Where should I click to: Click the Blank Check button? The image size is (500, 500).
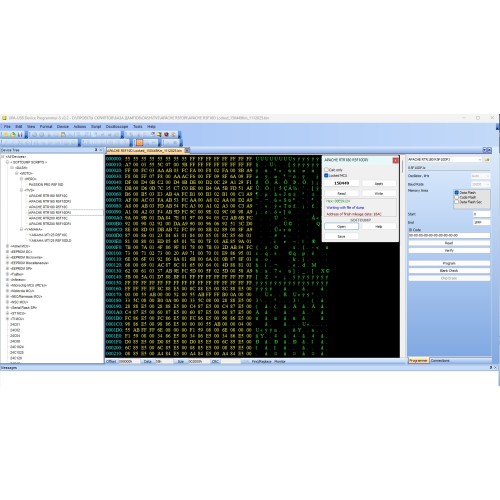(449, 271)
